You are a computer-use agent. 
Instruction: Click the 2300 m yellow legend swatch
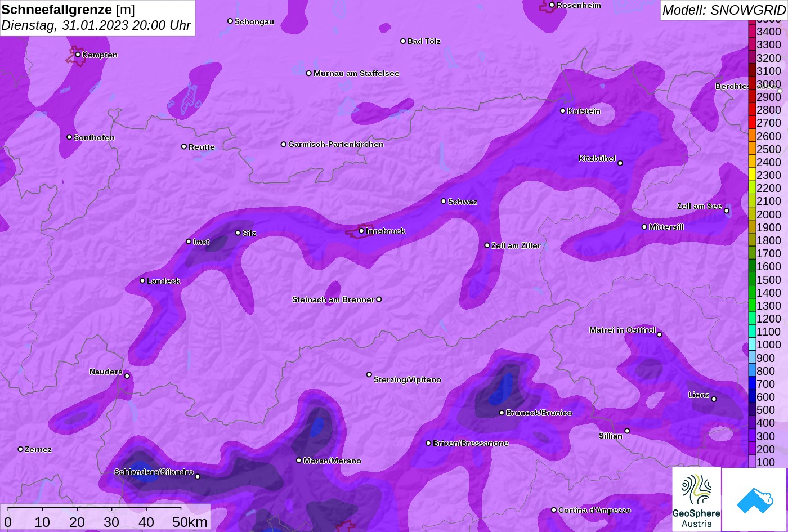[752, 175]
